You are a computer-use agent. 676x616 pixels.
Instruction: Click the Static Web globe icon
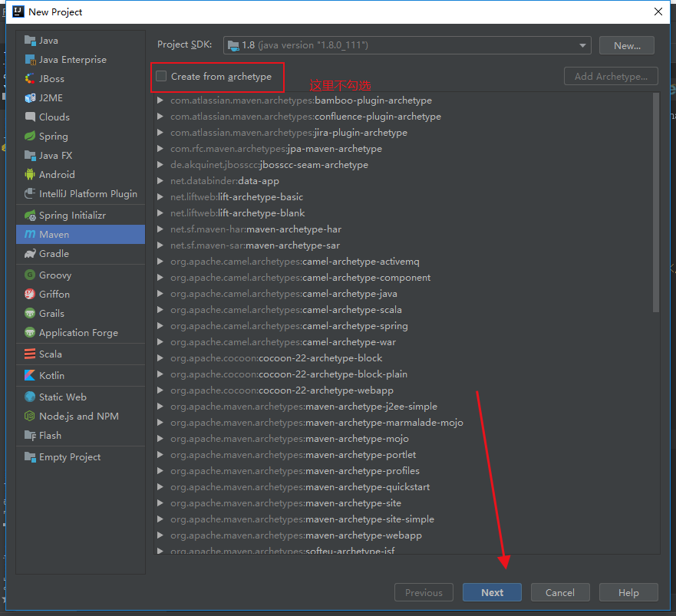[x=30, y=397]
